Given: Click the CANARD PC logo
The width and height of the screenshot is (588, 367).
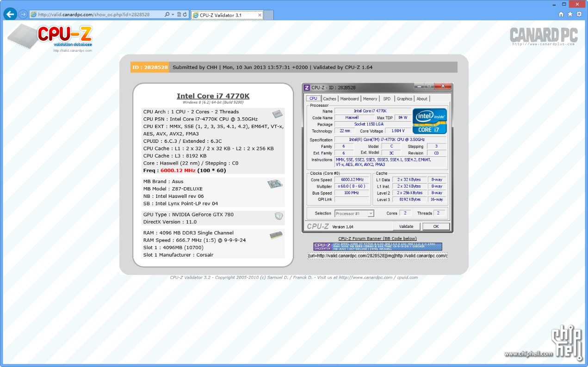Looking at the screenshot, I should (544, 36).
